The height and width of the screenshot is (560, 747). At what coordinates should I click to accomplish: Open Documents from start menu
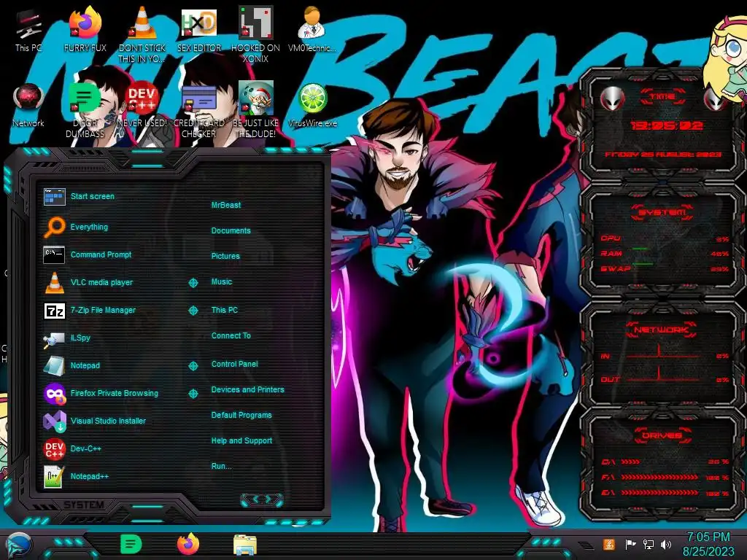coord(231,230)
